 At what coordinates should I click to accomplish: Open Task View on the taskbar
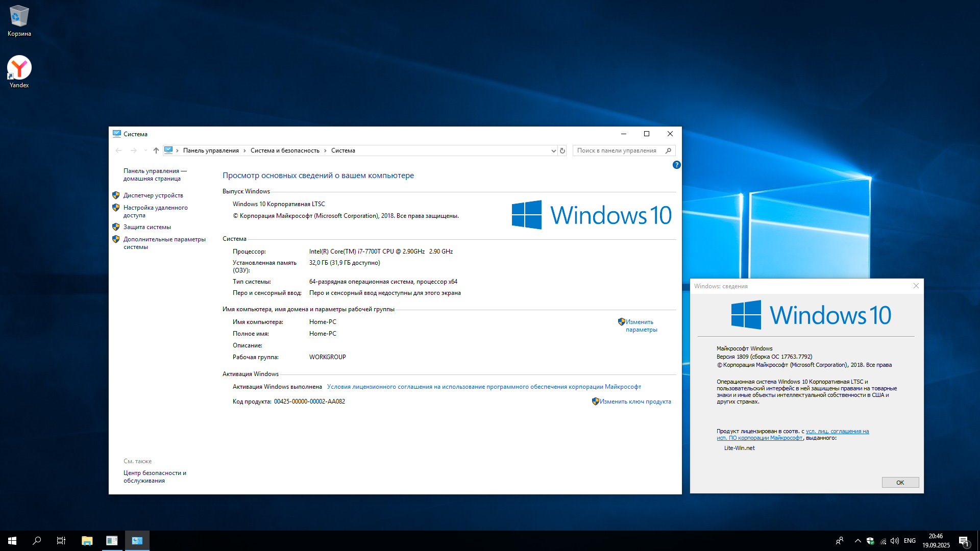[x=61, y=541]
